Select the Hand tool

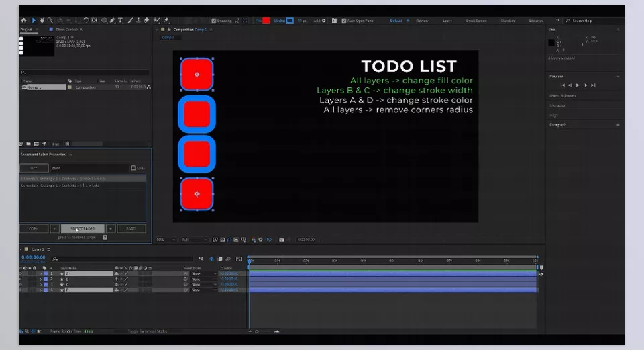[x=42, y=21]
